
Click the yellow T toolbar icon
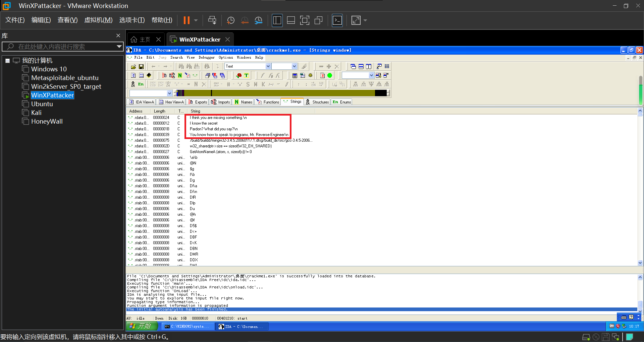246,75
